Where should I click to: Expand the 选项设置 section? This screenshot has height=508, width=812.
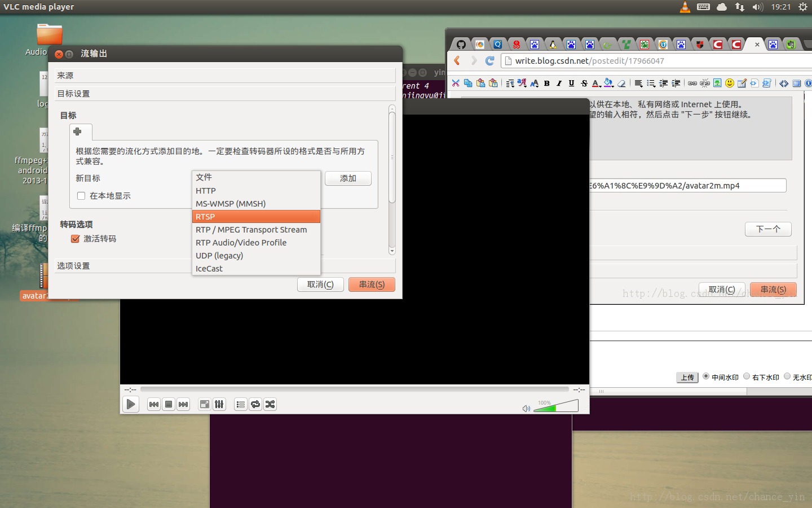click(x=225, y=266)
